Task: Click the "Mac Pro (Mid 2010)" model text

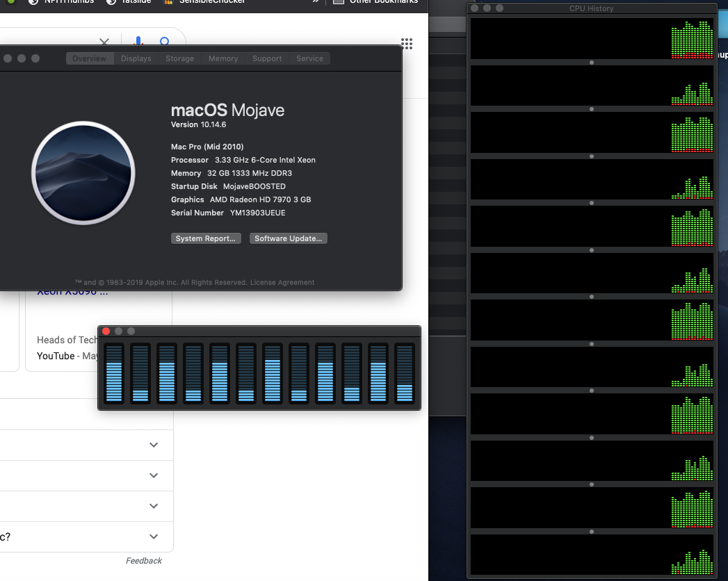Action: [x=207, y=147]
